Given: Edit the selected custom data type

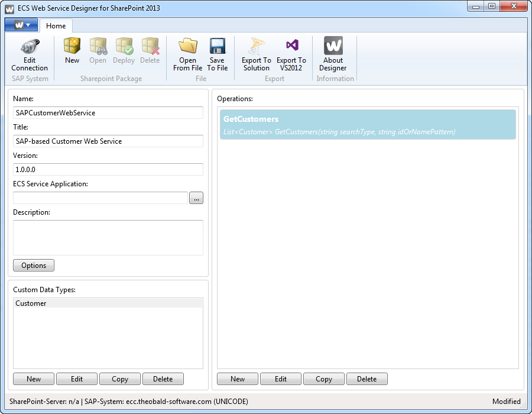Looking at the screenshot, I should click(77, 379).
